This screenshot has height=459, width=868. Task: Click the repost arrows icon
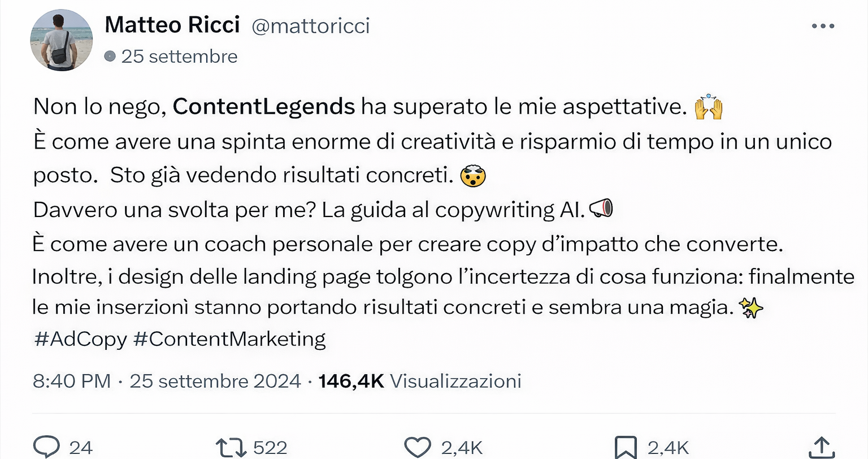coord(231,447)
